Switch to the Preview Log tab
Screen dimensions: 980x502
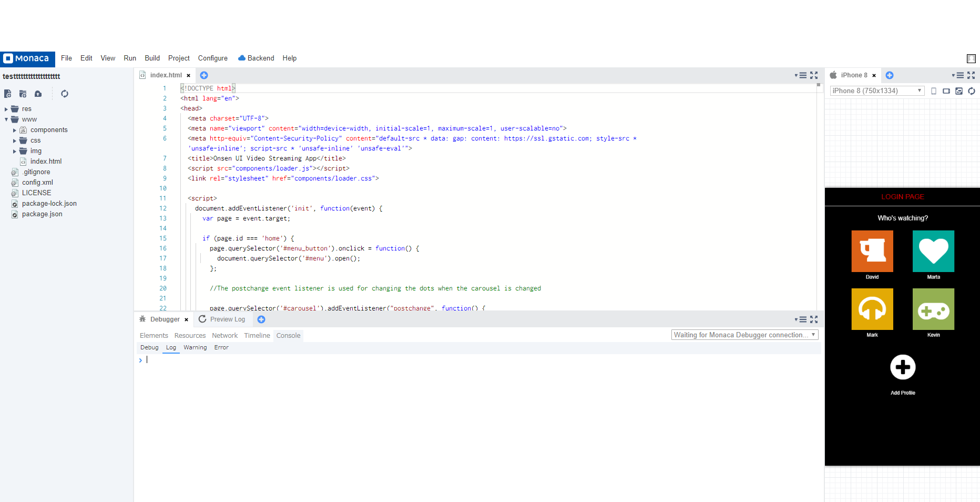[x=222, y=319]
